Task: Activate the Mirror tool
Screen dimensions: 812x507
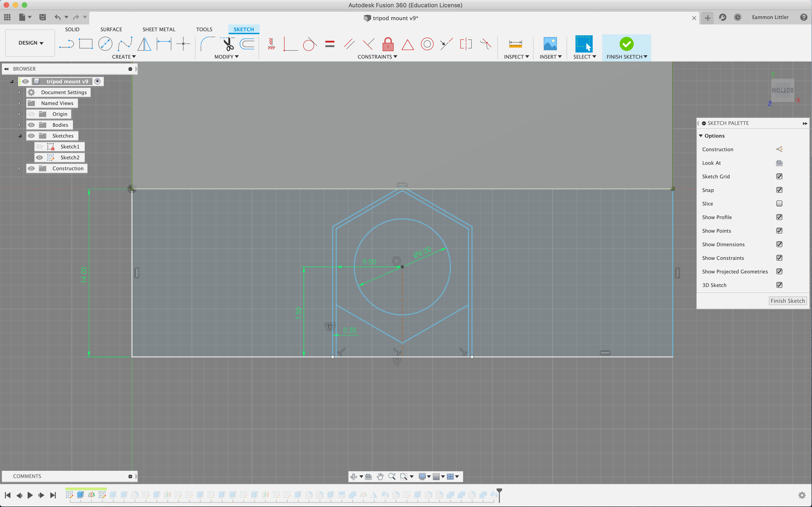Action: click(x=144, y=44)
